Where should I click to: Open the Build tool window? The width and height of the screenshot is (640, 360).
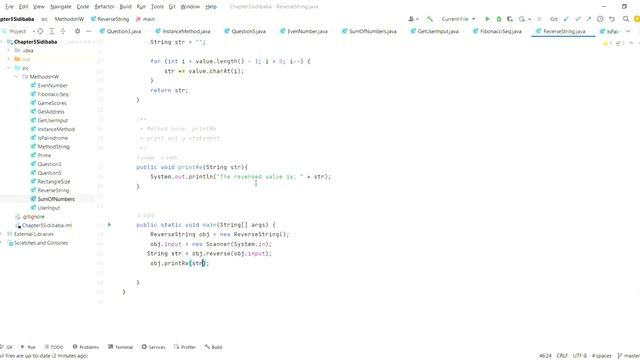click(x=213, y=347)
